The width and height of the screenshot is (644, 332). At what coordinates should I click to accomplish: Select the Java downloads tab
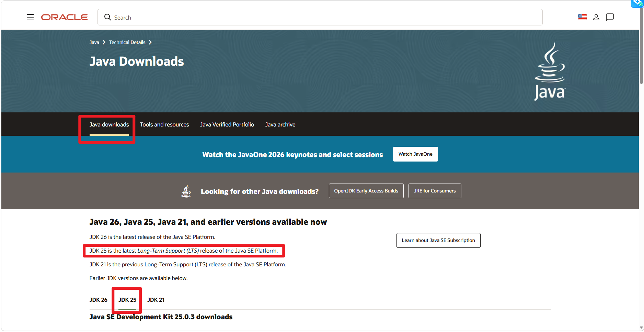coord(109,124)
